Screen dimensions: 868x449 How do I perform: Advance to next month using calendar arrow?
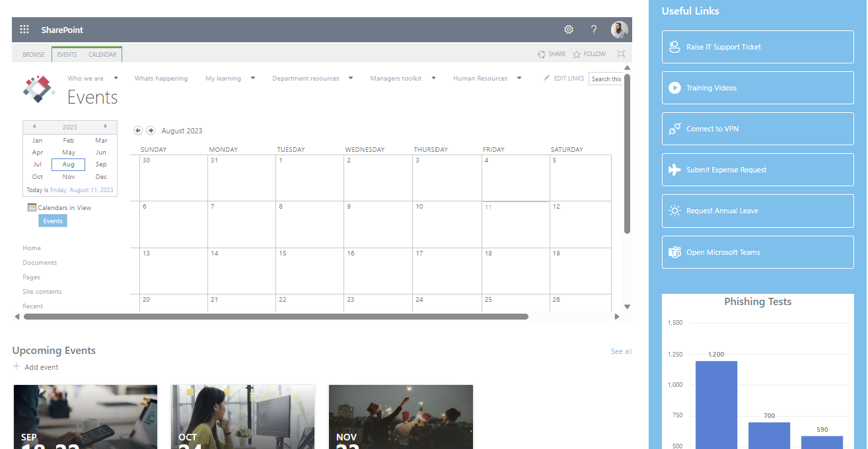(x=151, y=131)
